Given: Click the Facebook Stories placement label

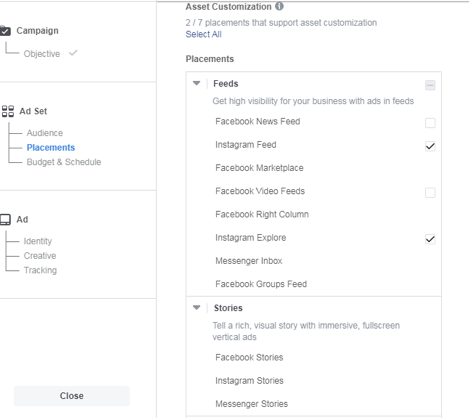Looking at the screenshot, I should tap(249, 357).
